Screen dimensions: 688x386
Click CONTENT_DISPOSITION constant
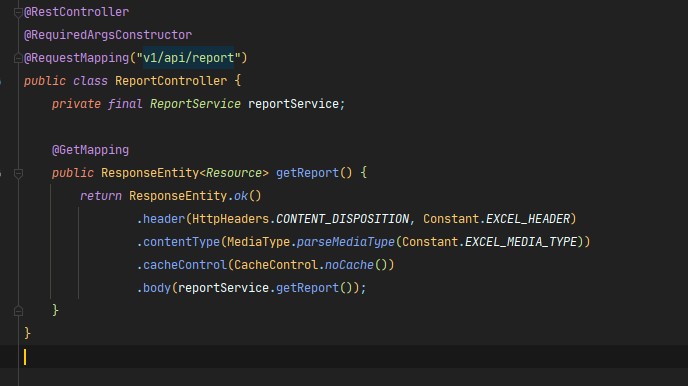coord(342,219)
